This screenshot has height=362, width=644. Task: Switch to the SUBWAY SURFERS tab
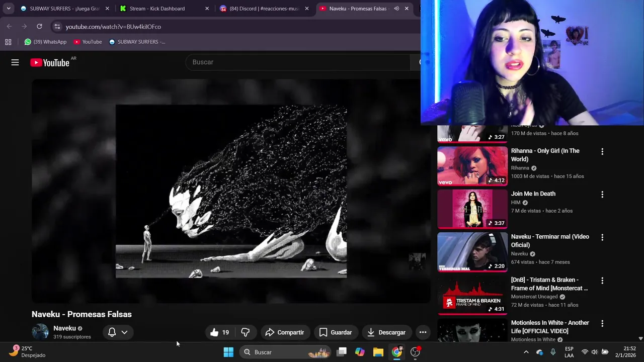tap(64, 9)
